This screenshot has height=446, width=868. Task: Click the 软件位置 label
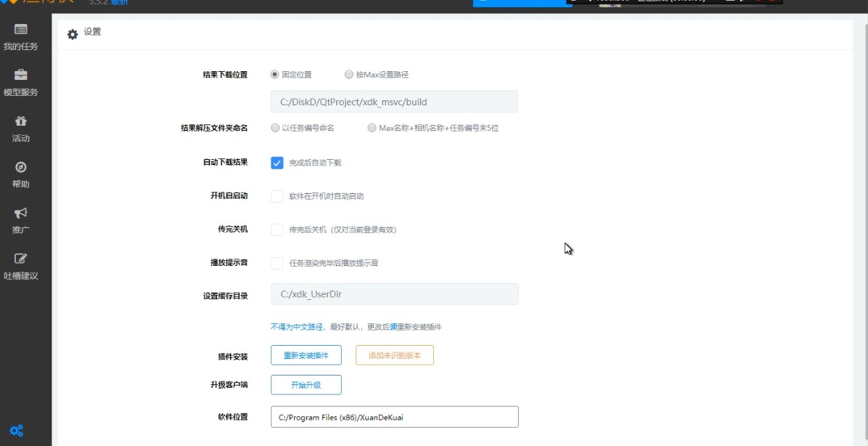pyautogui.click(x=233, y=417)
